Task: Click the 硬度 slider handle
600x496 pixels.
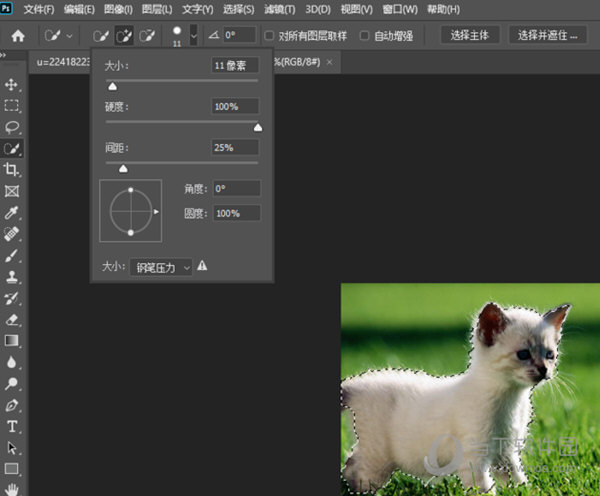Action: [x=258, y=127]
